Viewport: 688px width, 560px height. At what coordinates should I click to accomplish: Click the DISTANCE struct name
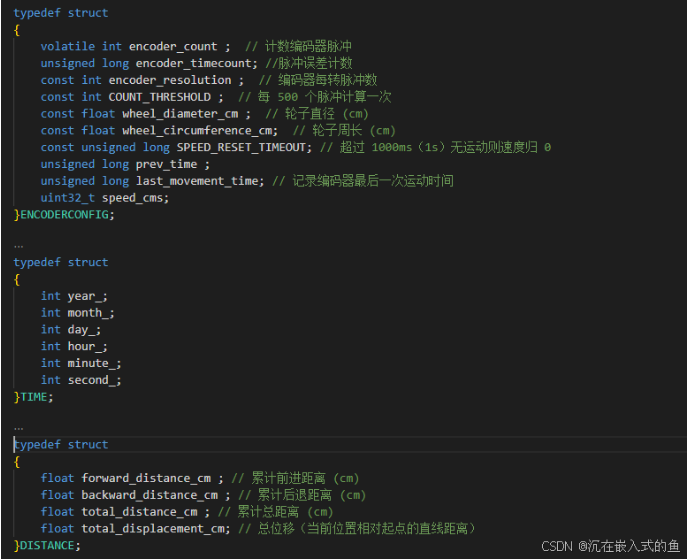coord(47,546)
